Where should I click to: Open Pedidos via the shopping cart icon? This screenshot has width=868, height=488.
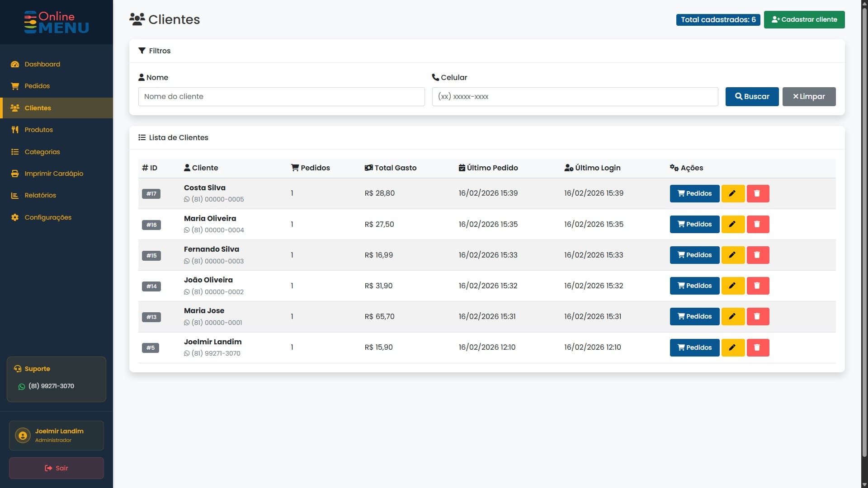tap(15, 86)
